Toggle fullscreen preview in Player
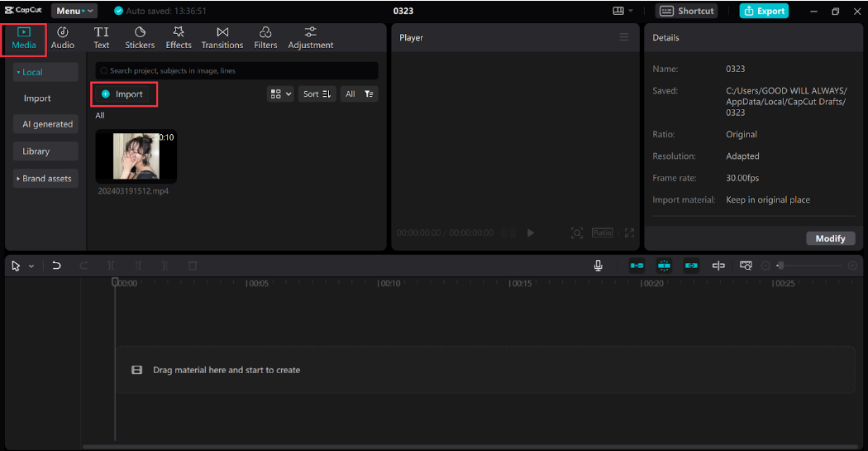The height and width of the screenshot is (451, 868). [x=629, y=233]
